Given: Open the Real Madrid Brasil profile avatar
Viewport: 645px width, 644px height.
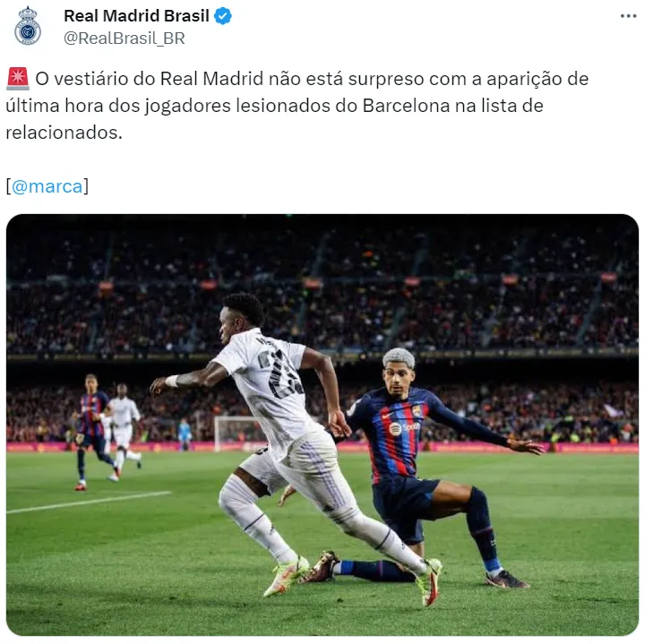Looking at the screenshot, I should (28, 26).
